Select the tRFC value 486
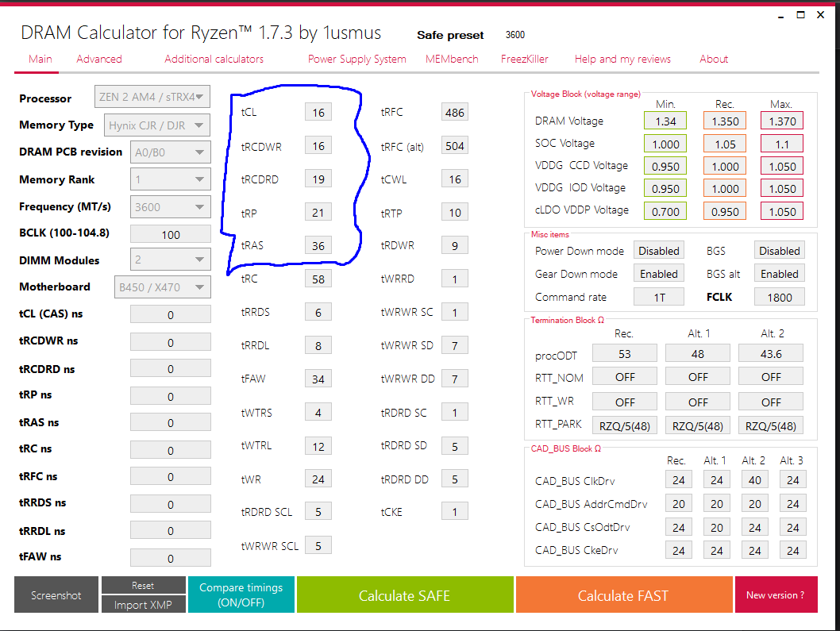Screen dimensions: 840x631 [x=455, y=113]
